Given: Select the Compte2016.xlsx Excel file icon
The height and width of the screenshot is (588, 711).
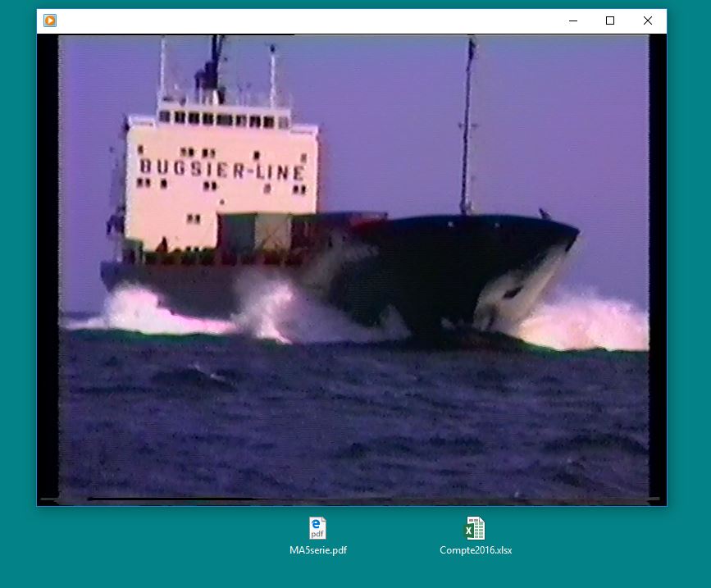Looking at the screenshot, I should coord(475,528).
